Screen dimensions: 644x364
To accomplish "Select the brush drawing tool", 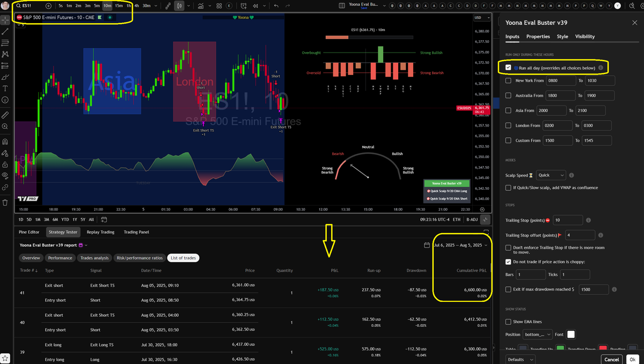I will pyautogui.click(x=5, y=77).
